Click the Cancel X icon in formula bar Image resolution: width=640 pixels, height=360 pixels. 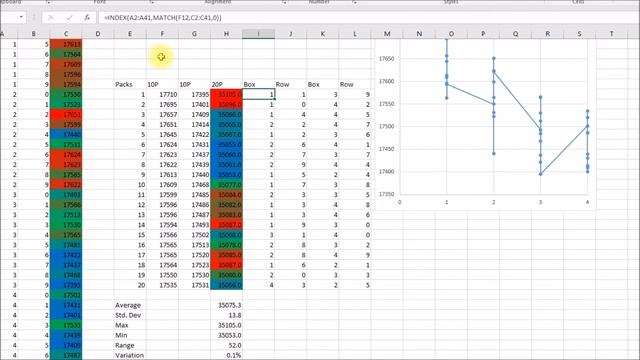pyautogui.click(x=51, y=18)
